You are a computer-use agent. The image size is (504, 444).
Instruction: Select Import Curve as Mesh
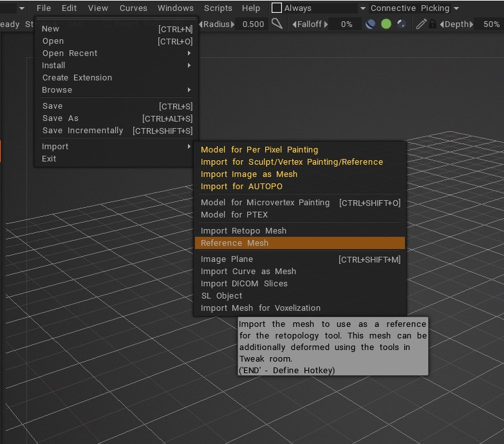tap(299, 271)
